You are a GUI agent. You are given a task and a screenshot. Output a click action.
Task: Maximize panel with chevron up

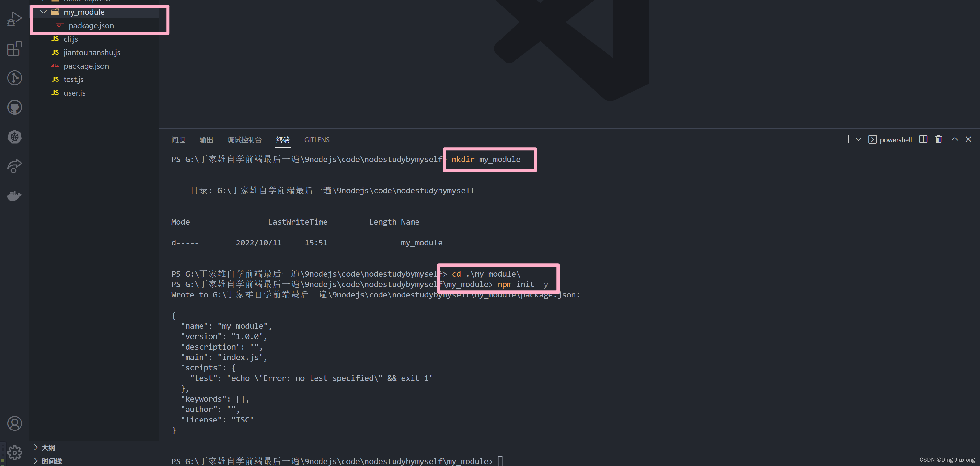pyautogui.click(x=955, y=139)
